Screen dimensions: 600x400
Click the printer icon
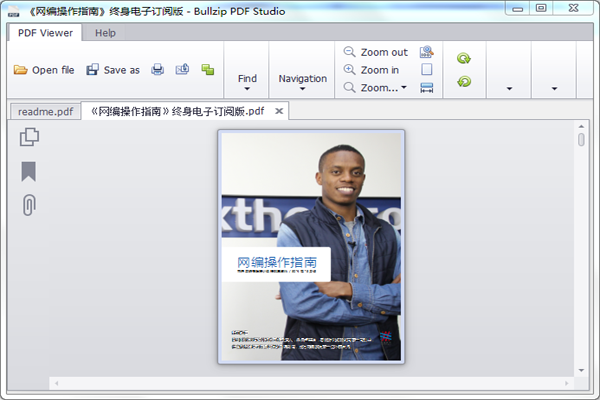(157, 70)
